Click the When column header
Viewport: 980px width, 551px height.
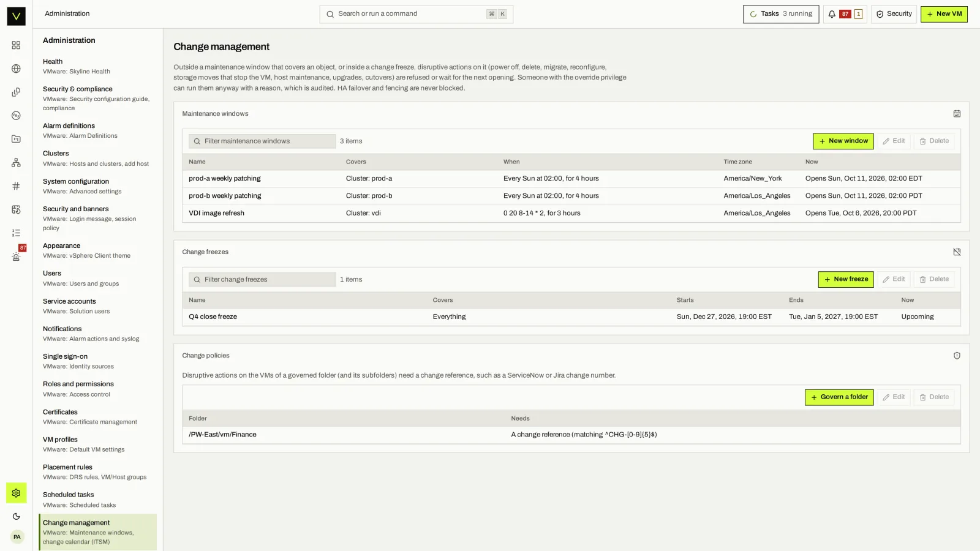point(511,162)
